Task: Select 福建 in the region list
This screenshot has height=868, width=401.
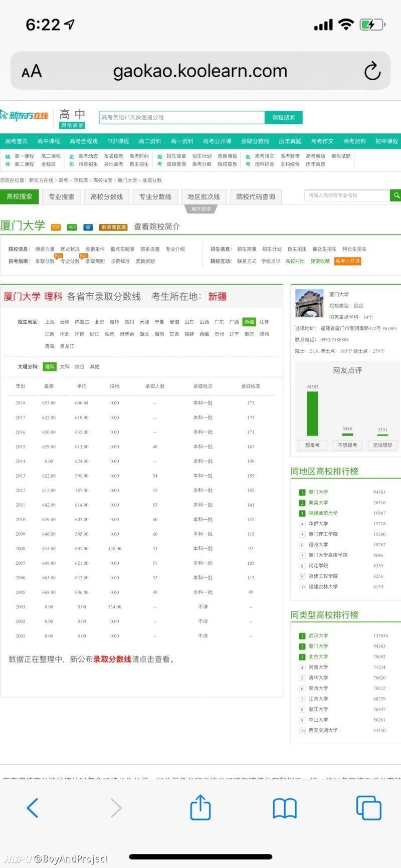Action: (189, 334)
